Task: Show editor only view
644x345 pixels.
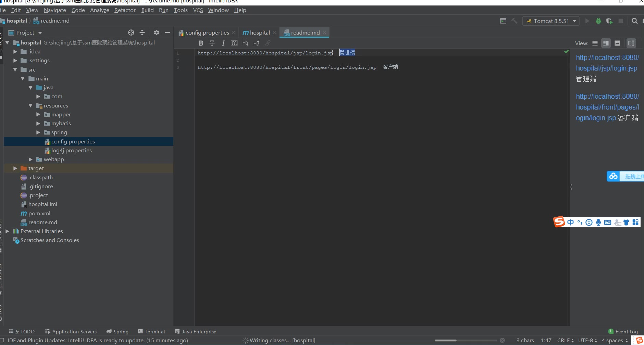Action: [595, 43]
